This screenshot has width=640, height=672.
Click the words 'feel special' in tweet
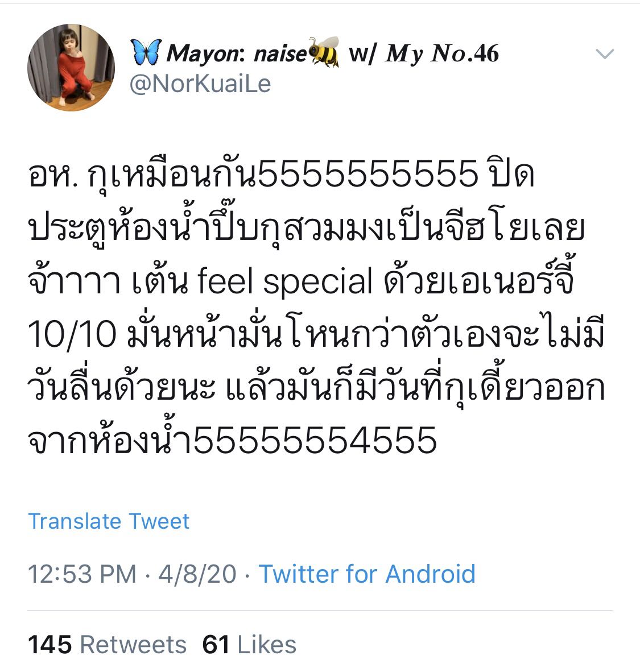click(x=285, y=281)
